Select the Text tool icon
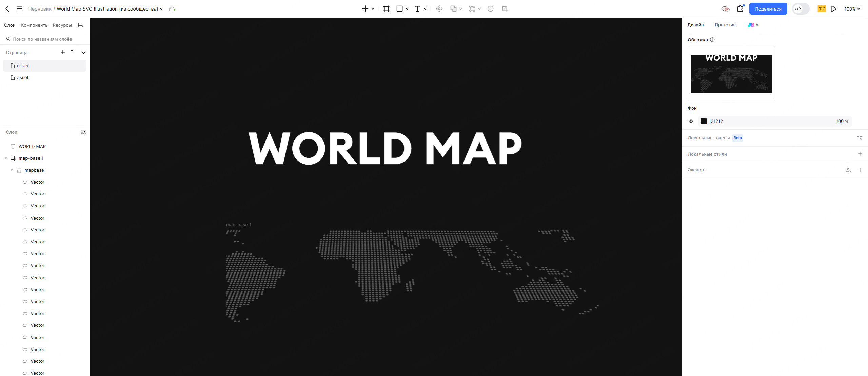 tap(417, 9)
